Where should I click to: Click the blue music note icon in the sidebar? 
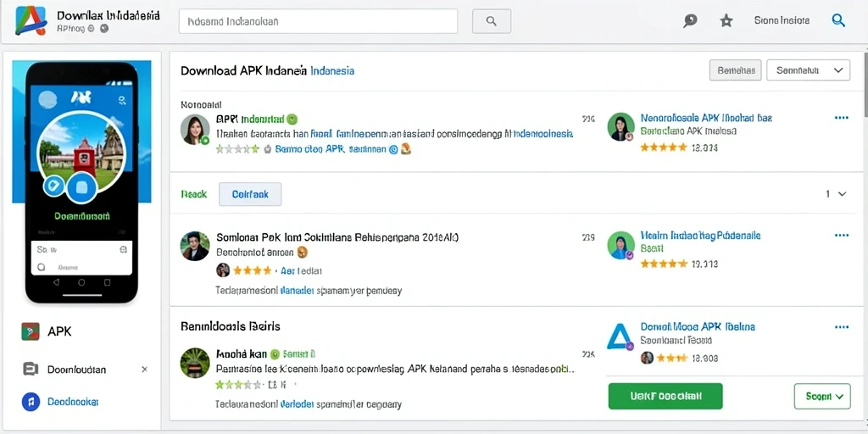pyautogui.click(x=31, y=401)
